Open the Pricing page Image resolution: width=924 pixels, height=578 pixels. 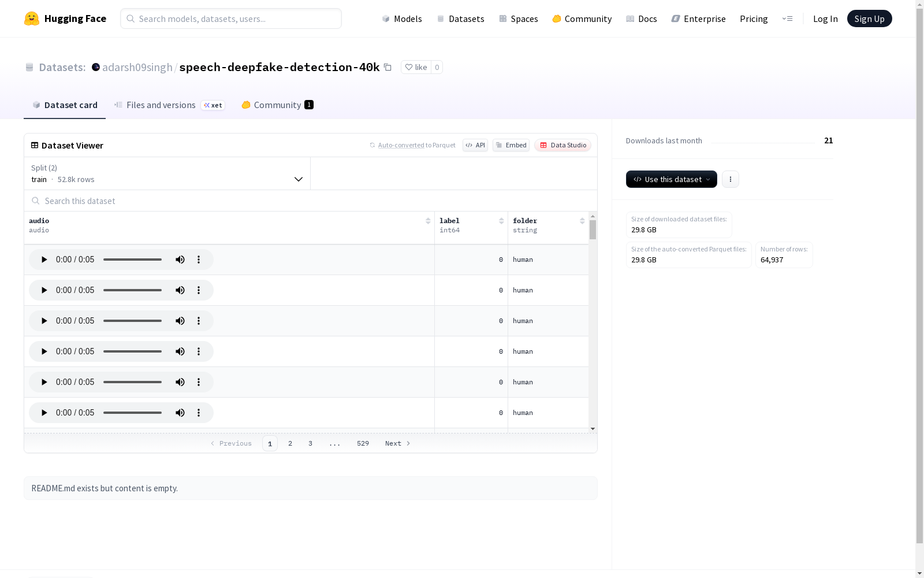click(x=754, y=18)
